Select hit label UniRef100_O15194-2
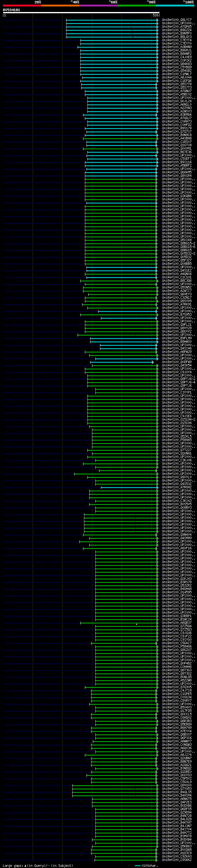The width and height of the screenshot is (197, 868). click(179, 420)
